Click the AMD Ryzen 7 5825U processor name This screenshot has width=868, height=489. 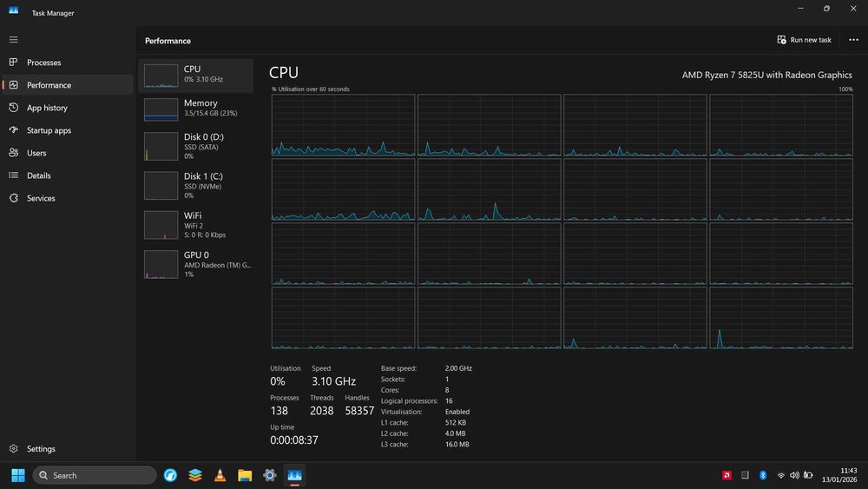(x=766, y=75)
